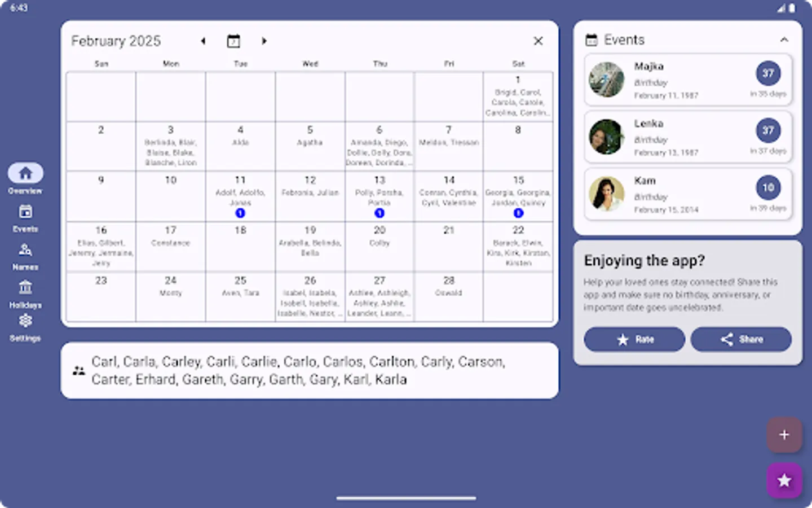Screen dimensions: 812x508
Task: Close the February 2025 calendar view
Action: click(538, 41)
